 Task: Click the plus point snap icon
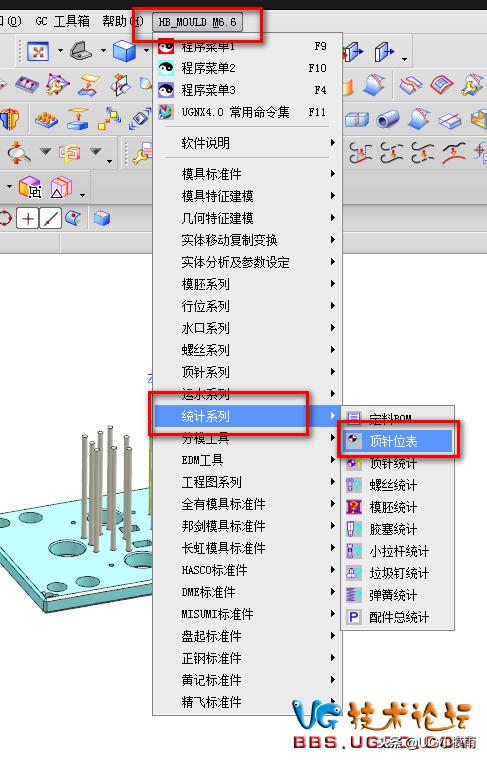(28, 219)
